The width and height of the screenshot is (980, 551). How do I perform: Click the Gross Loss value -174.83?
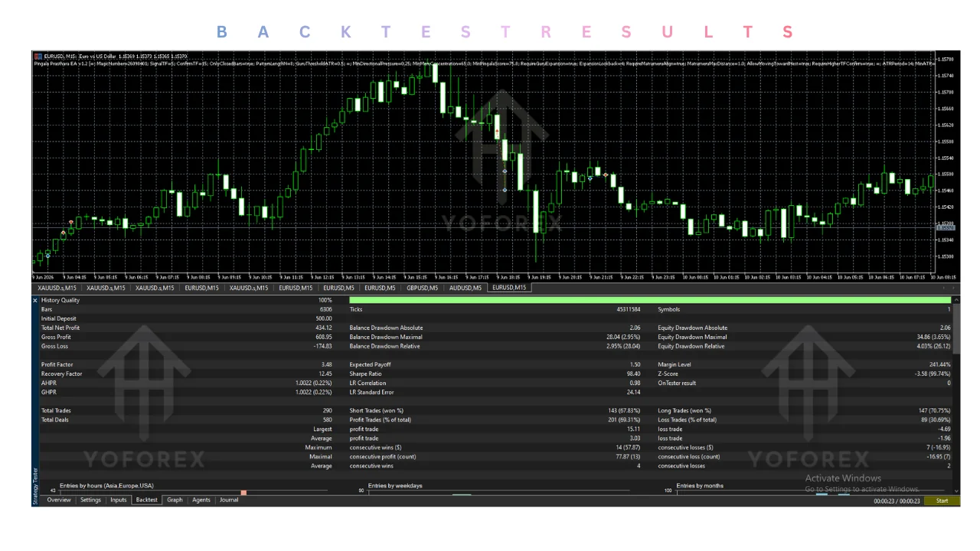tap(322, 347)
